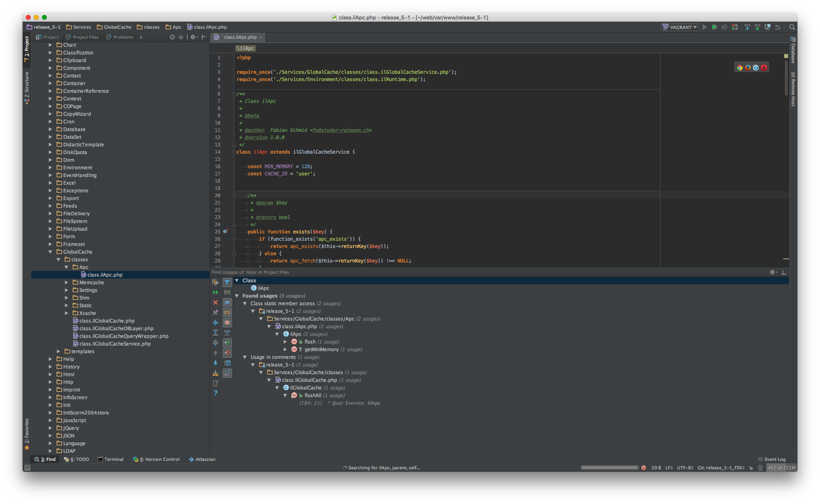820x504 pixels.
Task: Expand the Memcache folder
Action: (67, 283)
